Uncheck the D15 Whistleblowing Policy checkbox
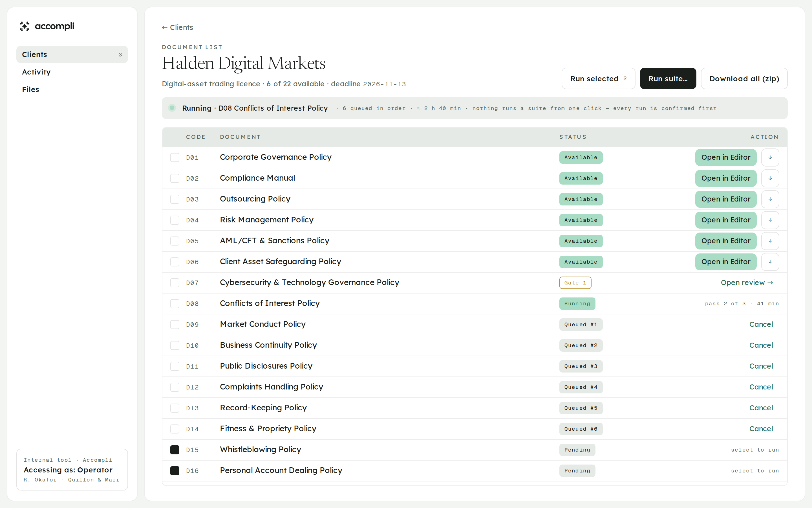The height and width of the screenshot is (508, 812). 175,450
